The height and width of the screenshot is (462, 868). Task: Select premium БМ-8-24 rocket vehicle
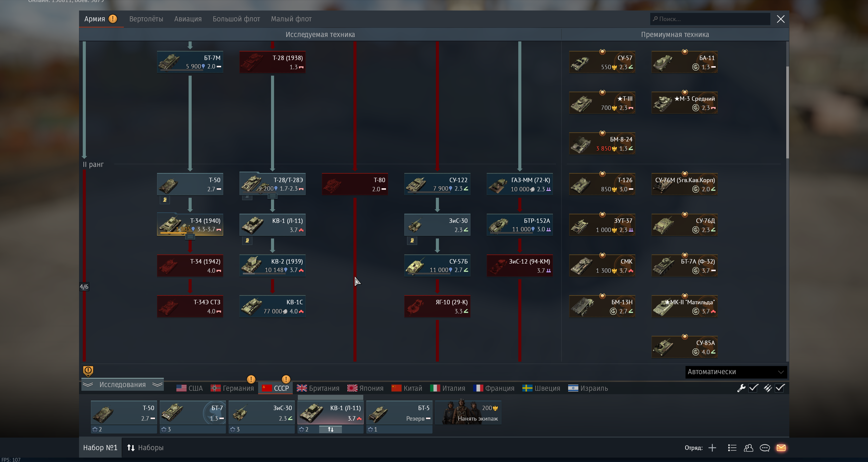(x=602, y=143)
